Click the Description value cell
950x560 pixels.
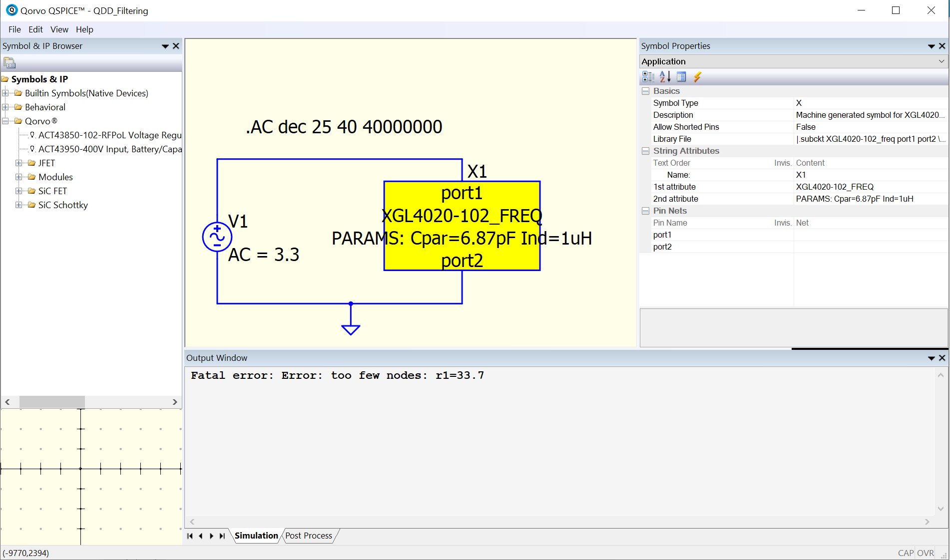(x=871, y=115)
